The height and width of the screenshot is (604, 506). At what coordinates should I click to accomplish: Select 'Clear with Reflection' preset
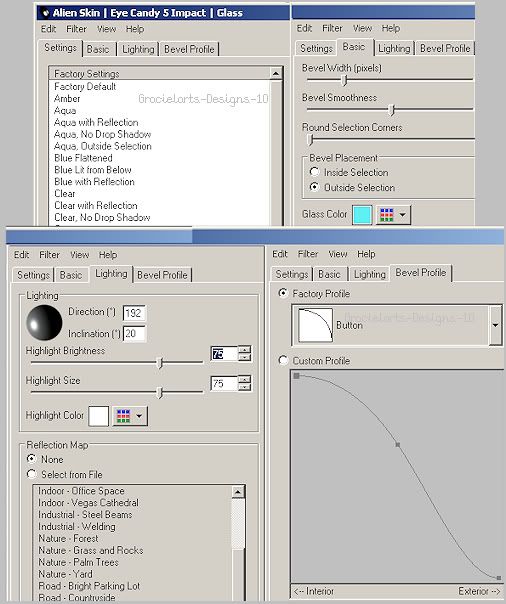[x=96, y=205]
